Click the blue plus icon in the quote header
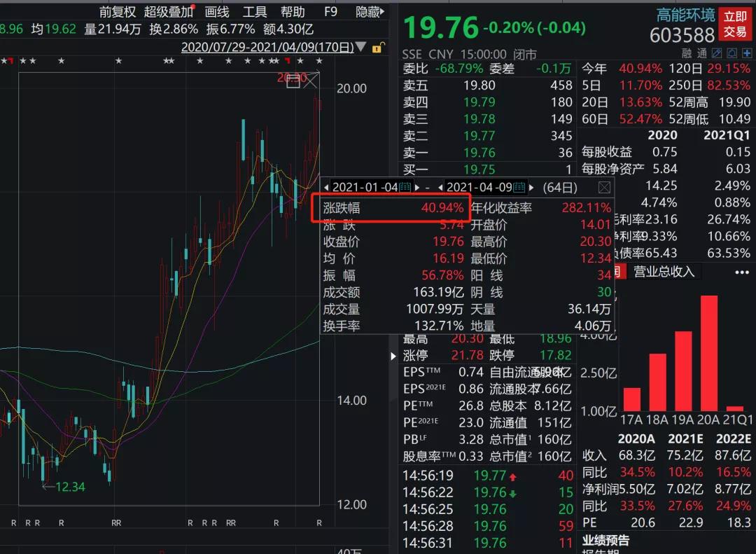The image size is (756, 554). click(747, 53)
